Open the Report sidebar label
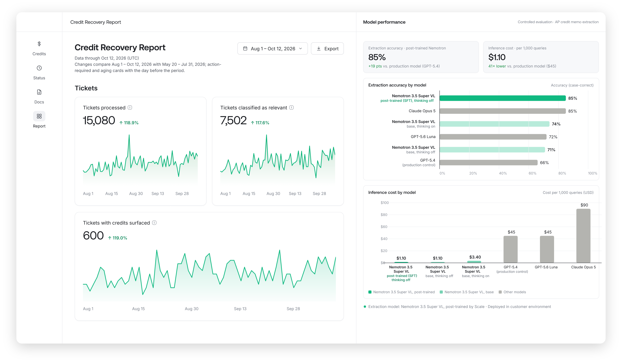Screen dimensions: 622x364 click(39, 126)
